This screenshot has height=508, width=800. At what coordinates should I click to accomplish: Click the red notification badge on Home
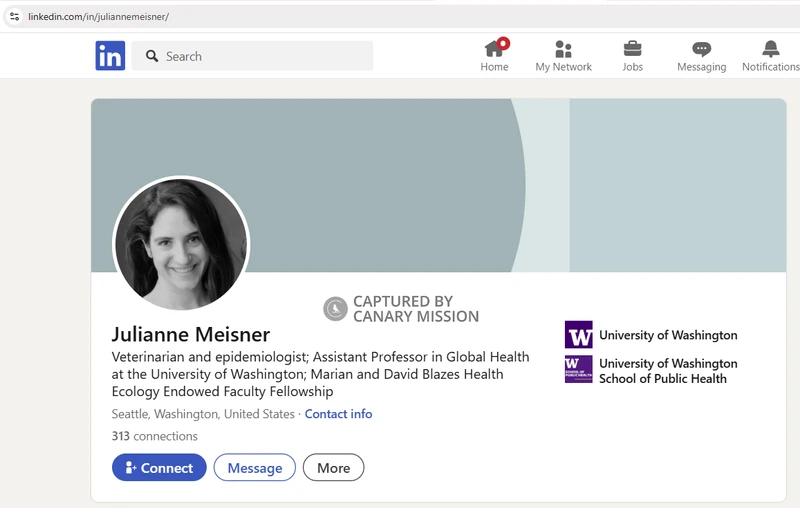point(504,43)
